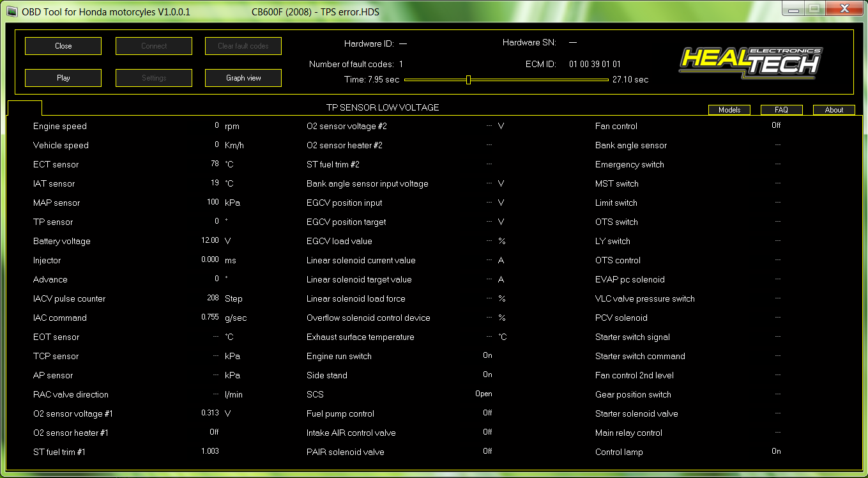
Task: Click MAP sensor value 100
Action: (x=213, y=202)
